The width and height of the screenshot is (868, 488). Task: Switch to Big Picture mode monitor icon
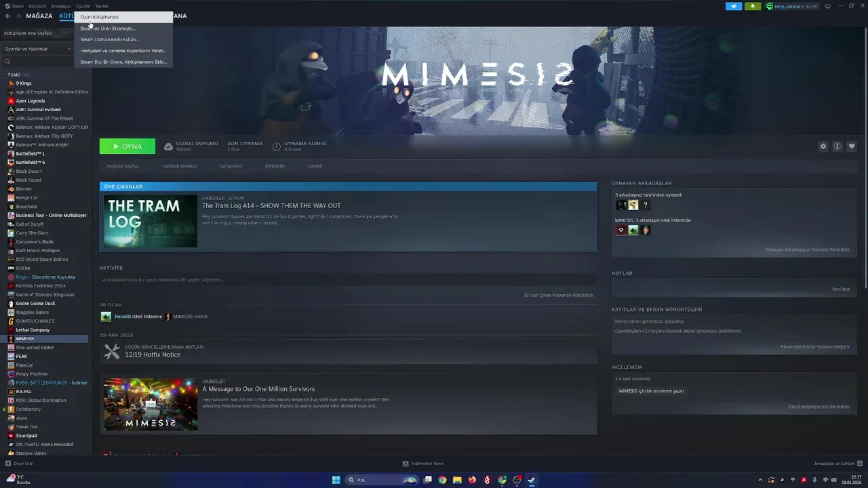[827, 6]
